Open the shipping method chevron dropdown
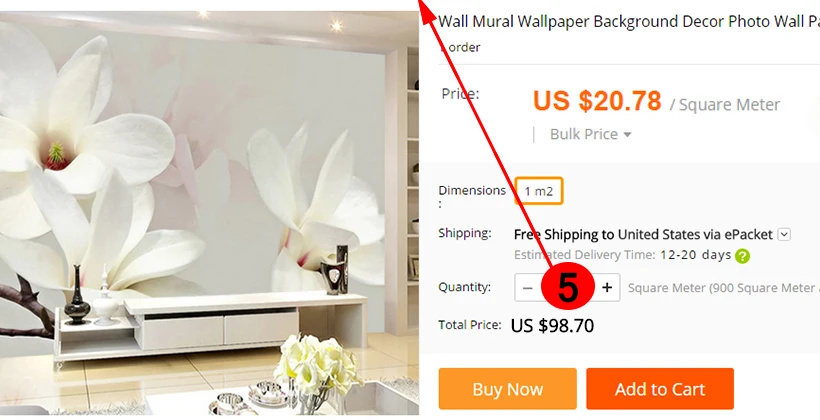 [x=784, y=234]
